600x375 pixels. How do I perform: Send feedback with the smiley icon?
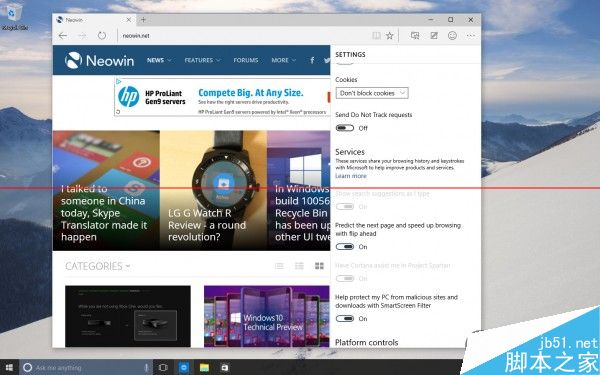[452, 36]
